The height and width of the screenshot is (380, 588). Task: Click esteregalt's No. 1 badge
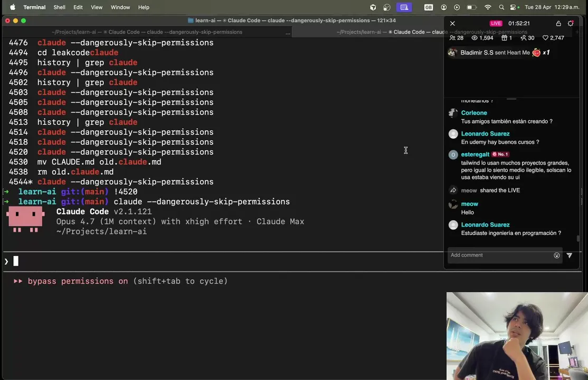coord(500,154)
